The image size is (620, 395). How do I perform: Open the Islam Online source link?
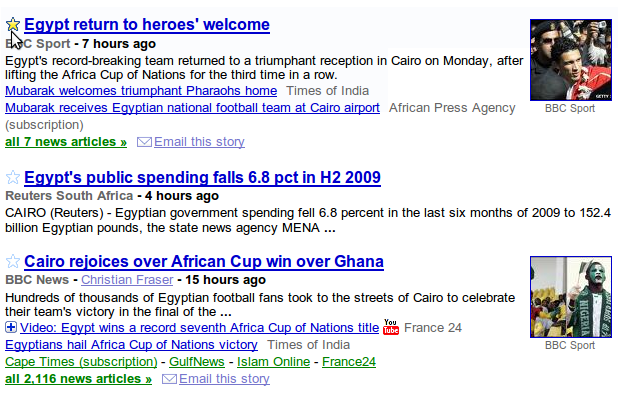[x=274, y=362]
